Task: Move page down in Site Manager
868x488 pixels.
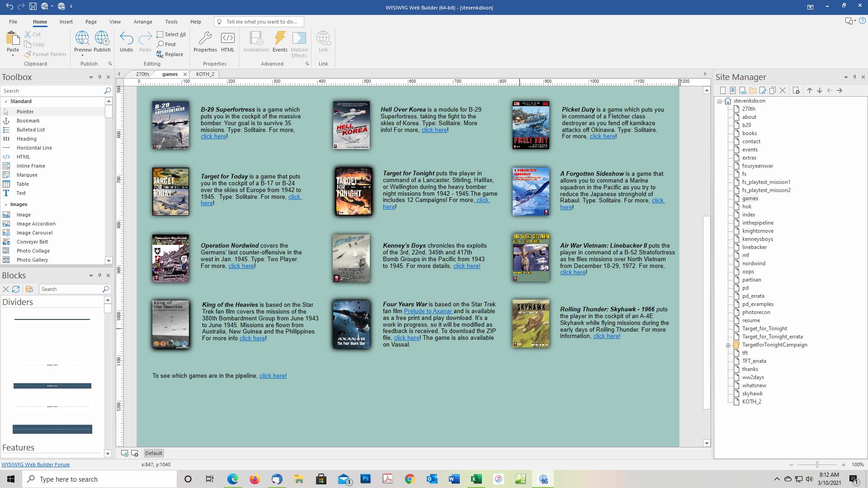Action: pos(820,90)
